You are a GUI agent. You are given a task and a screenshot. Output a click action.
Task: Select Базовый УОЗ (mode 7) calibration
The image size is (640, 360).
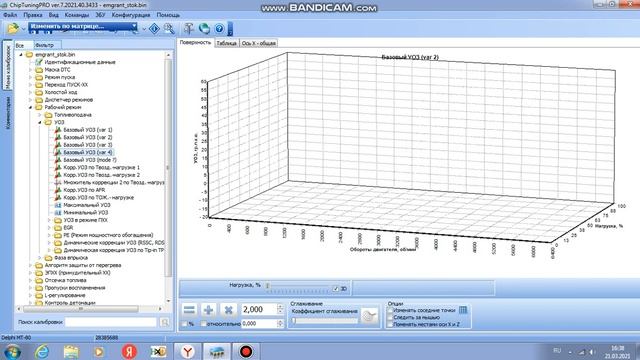(x=90, y=160)
